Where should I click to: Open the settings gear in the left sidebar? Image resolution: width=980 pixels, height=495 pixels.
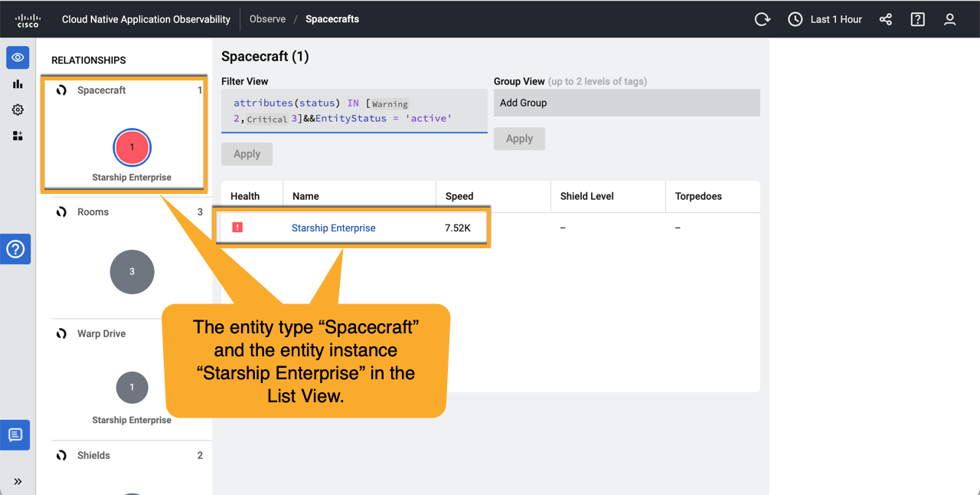click(17, 110)
